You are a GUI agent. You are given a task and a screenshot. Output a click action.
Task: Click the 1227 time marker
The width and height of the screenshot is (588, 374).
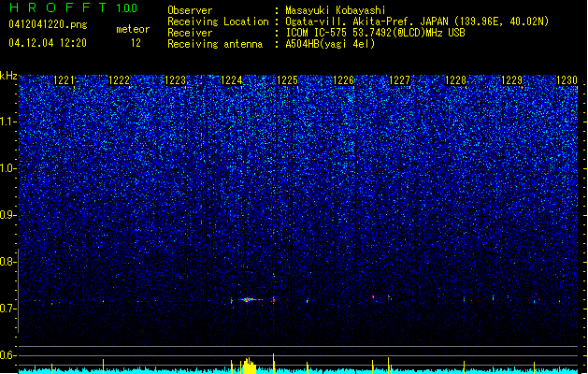(400, 80)
